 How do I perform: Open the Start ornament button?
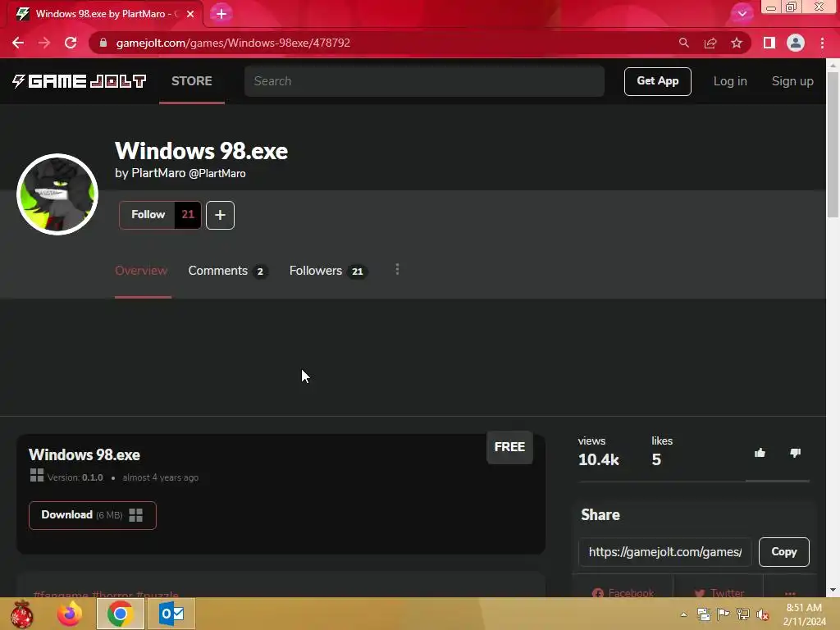click(21, 614)
